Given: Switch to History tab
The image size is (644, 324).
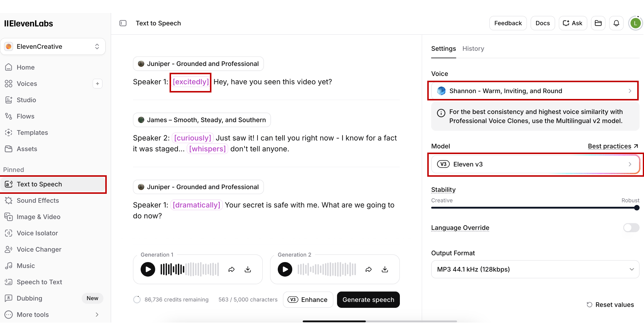Looking at the screenshot, I should [x=473, y=49].
